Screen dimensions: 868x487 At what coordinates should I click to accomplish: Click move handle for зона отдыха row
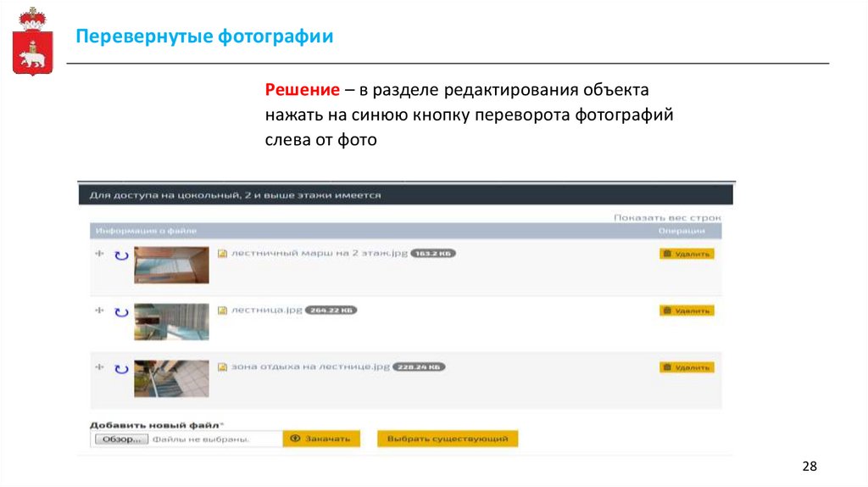click(100, 367)
